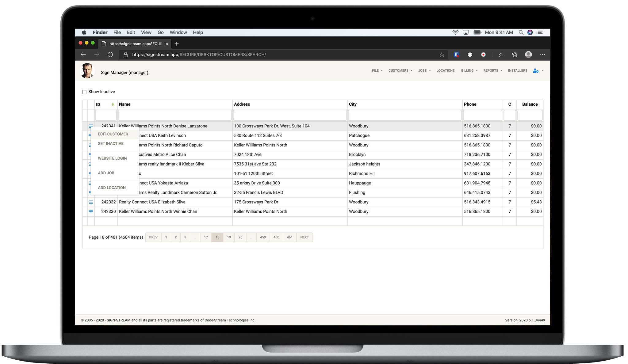The height and width of the screenshot is (364, 628).
Task: Jump to page 17
Action: [x=206, y=237]
